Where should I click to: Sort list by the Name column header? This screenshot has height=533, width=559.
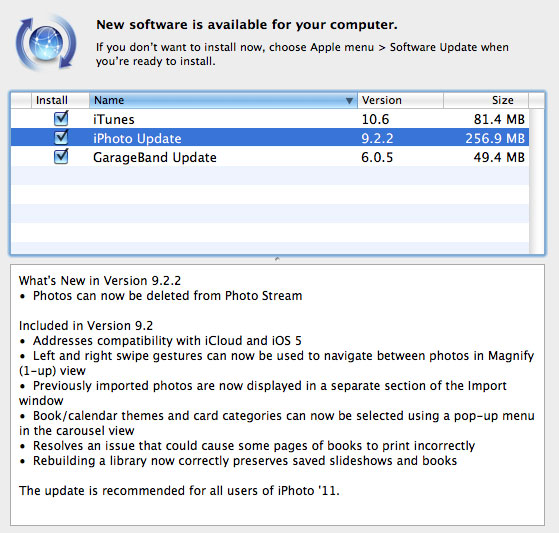coord(223,100)
